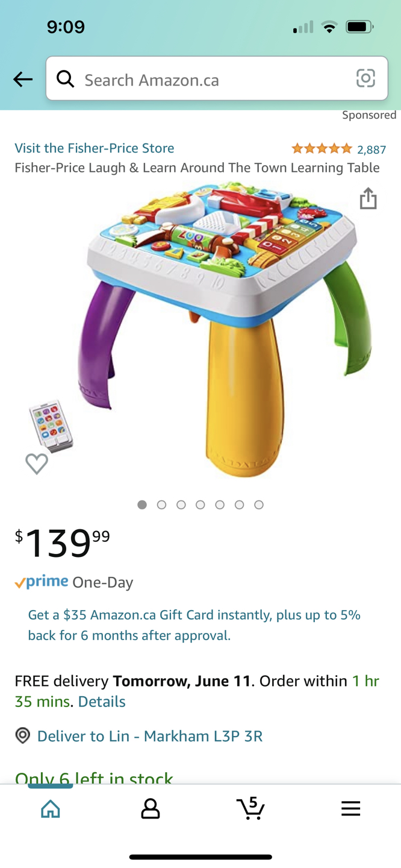This screenshot has width=401, height=868.
Task: Open shopping cart with 5 items
Action: (x=250, y=808)
